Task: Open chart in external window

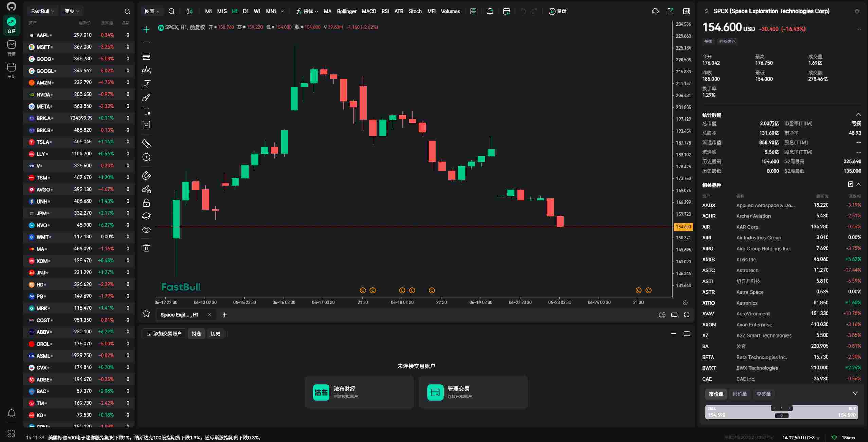Action: click(x=670, y=11)
